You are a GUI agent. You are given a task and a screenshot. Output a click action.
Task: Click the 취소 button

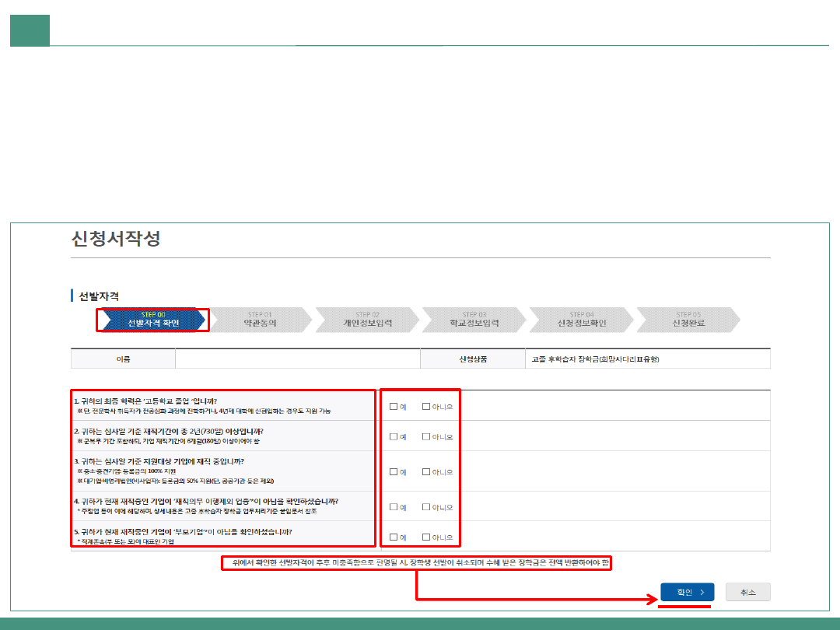747,592
